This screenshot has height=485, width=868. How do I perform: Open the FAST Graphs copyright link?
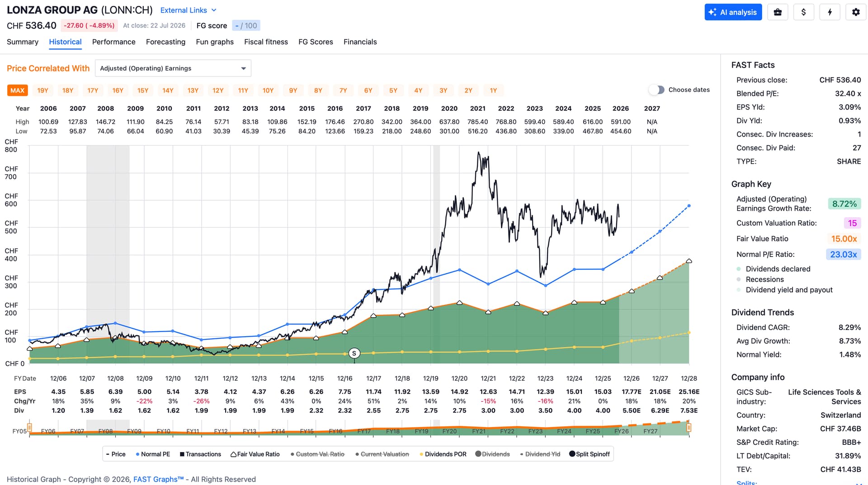tap(158, 480)
